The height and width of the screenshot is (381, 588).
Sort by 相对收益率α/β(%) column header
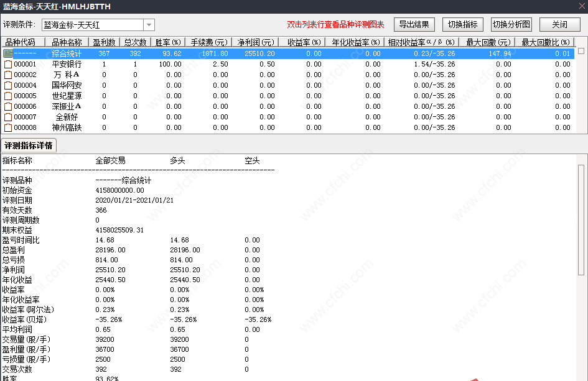pyautogui.click(x=421, y=42)
